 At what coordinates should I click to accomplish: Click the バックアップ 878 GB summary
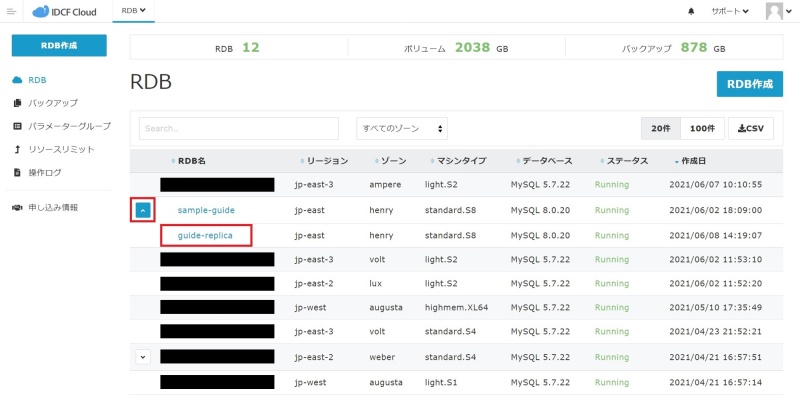(673, 48)
